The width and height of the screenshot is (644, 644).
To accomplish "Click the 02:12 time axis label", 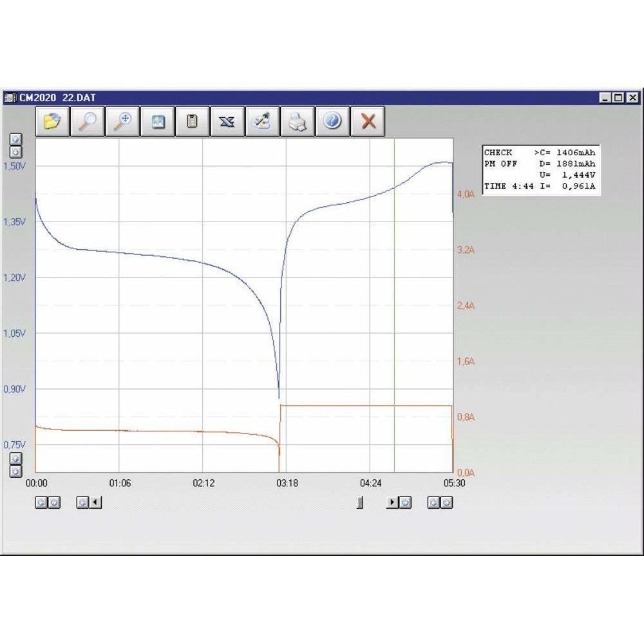I will (204, 484).
